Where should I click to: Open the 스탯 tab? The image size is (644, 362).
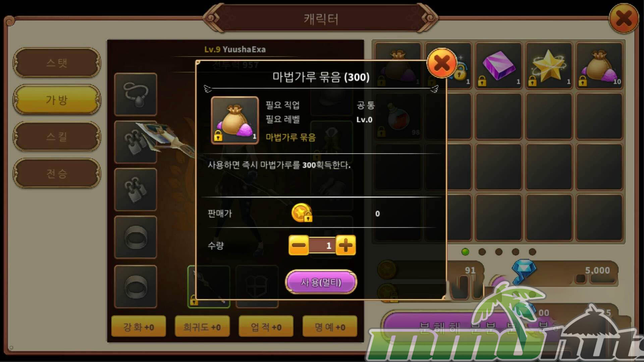(57, 63)
